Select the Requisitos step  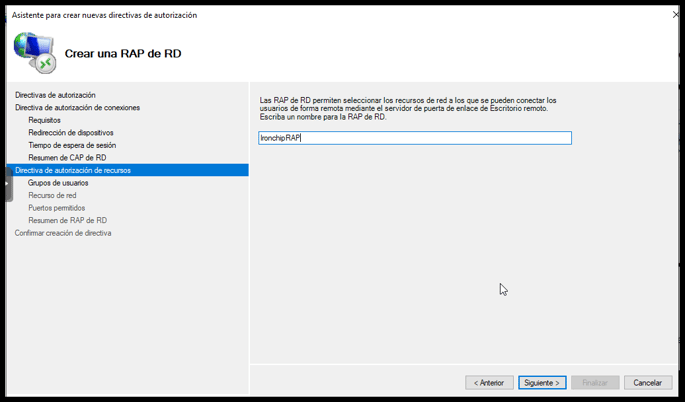coord(45,120)
